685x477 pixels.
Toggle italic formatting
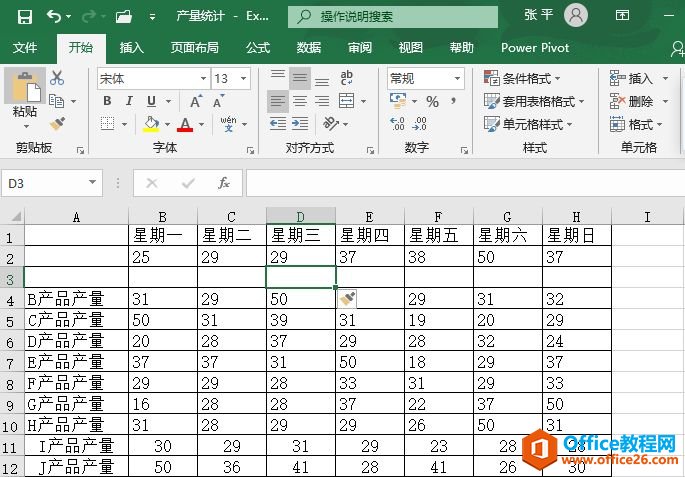[x=130, y=101]
